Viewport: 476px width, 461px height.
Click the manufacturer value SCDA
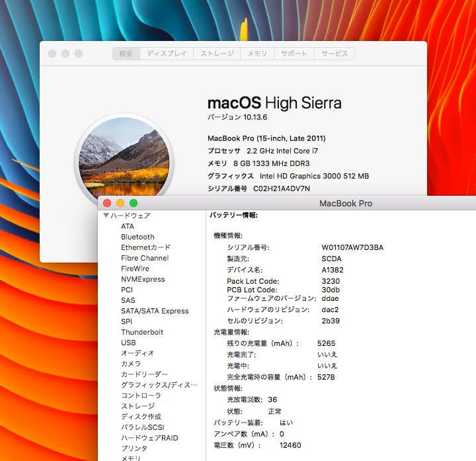click(x=331, y=259)
